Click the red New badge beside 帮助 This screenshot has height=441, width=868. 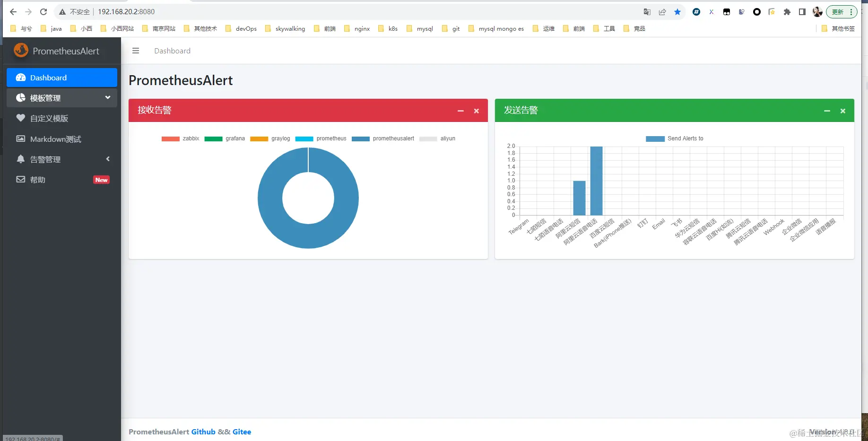(x=101, y=180)
